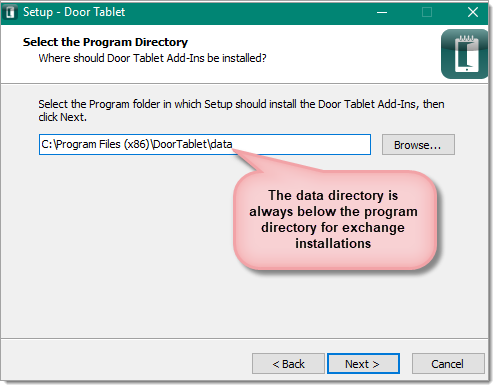
Task: Minimize the Setup - Door Tablet window
Action: click(x=382, y=12)
